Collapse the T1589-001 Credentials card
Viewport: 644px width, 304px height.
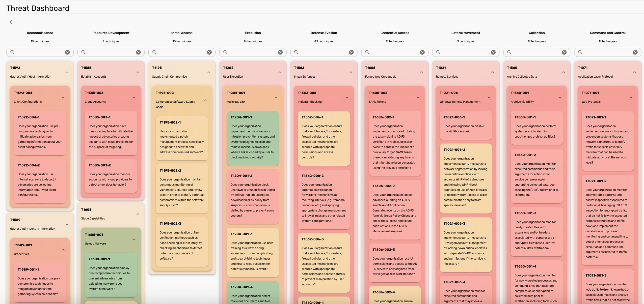pyautogui.click(x=63, y=249)
